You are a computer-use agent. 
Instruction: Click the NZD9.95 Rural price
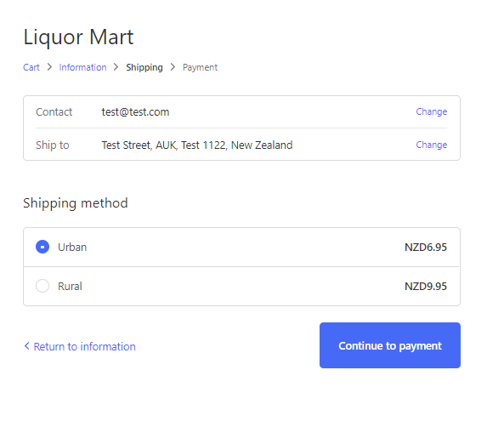(x=426, y=286)
